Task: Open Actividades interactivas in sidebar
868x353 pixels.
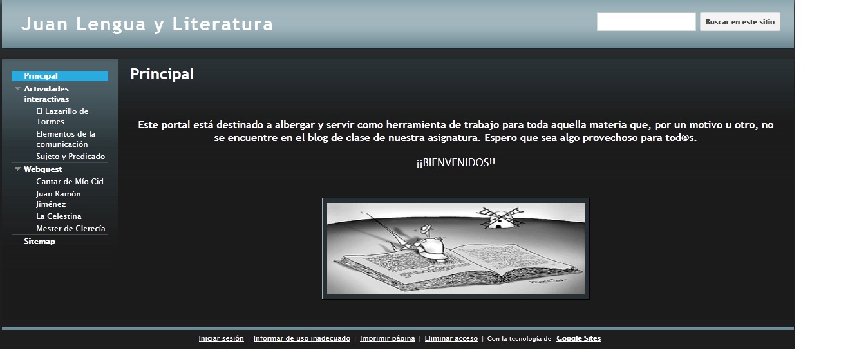Action: click(46, 94)
